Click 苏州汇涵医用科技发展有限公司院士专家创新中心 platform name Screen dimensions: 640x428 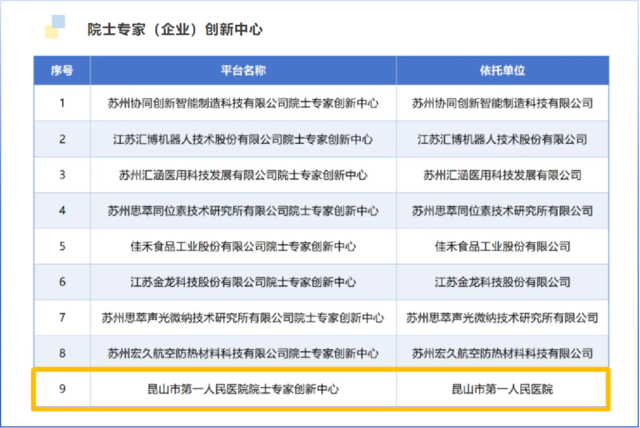pyautogui.click(x=243, y=175)
